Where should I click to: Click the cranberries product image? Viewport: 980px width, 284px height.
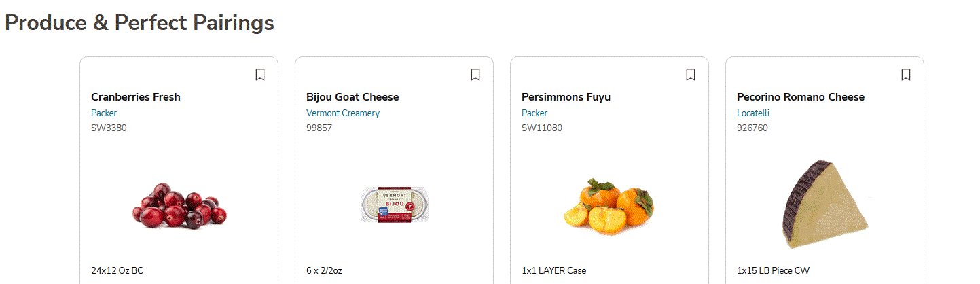(x=179, y=206)
